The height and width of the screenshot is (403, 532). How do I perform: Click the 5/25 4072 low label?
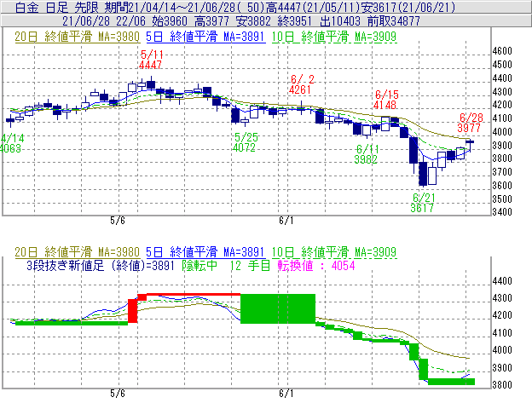point(246,142)
